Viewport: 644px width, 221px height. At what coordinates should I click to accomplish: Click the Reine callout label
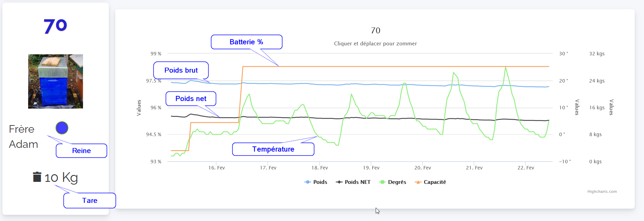point(81,151)
